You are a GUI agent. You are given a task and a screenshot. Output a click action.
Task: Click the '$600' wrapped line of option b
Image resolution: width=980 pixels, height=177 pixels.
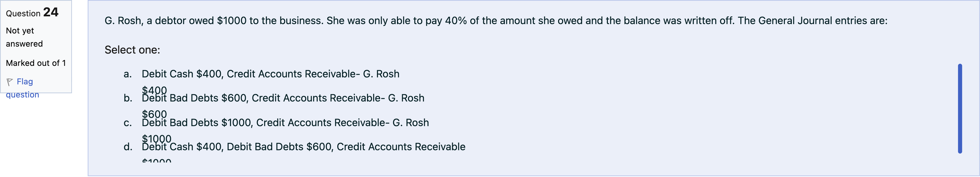pos(154,114)
